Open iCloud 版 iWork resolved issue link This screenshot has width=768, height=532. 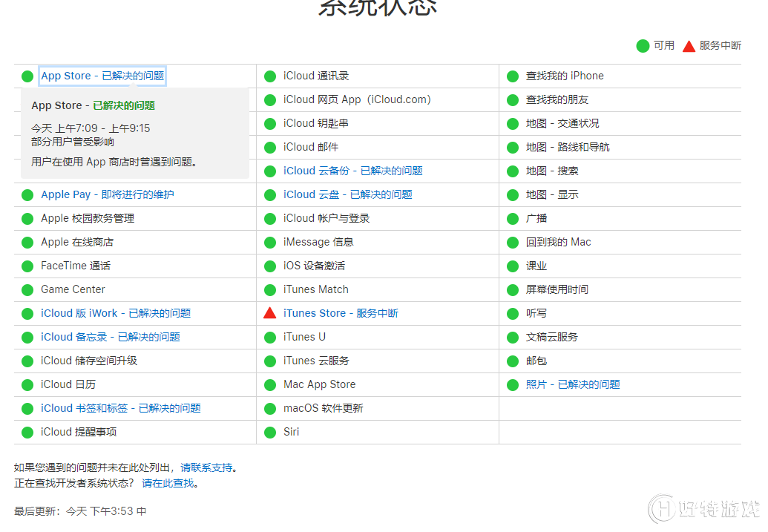[x=116, y=313]
